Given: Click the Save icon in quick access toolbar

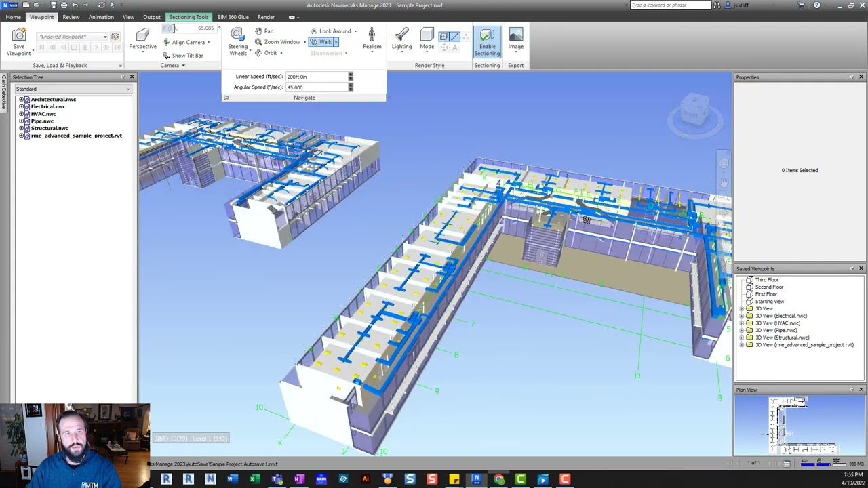Looking at the screenshot, I should click(x=53, y=5).
